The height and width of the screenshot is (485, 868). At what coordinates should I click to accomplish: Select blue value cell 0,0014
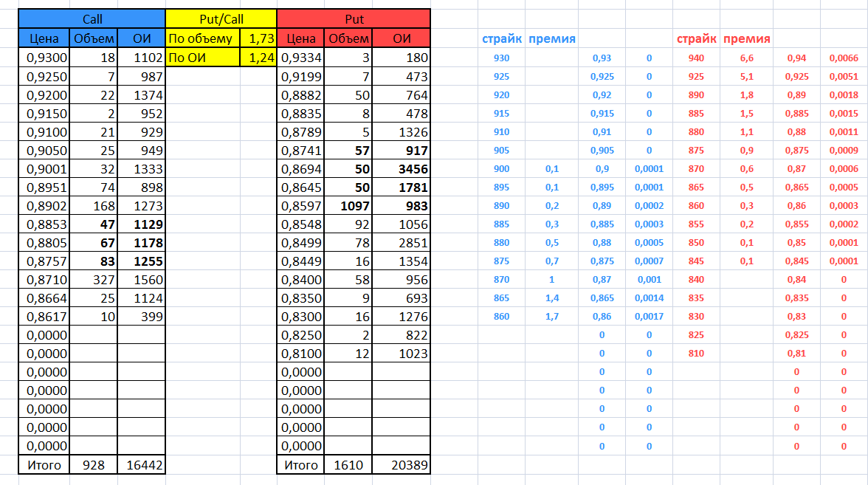pyautogui.click(x=650, y=298)
